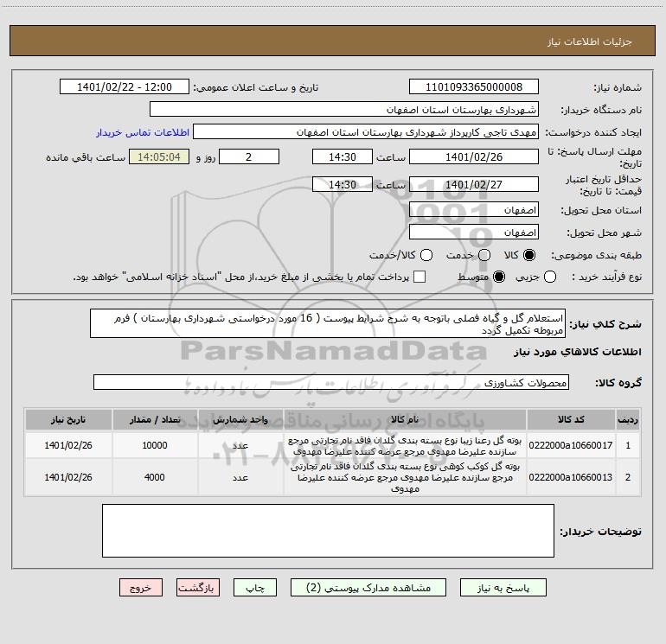The height and width of the screenshot is (644, 666).
Task: Click product code 0222000a10660013
Action: (x=571, y=477)
